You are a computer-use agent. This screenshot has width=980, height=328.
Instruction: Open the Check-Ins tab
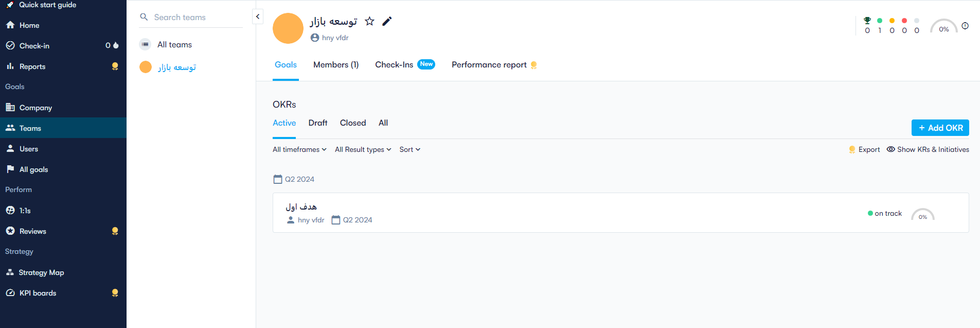tap(394, 65)
